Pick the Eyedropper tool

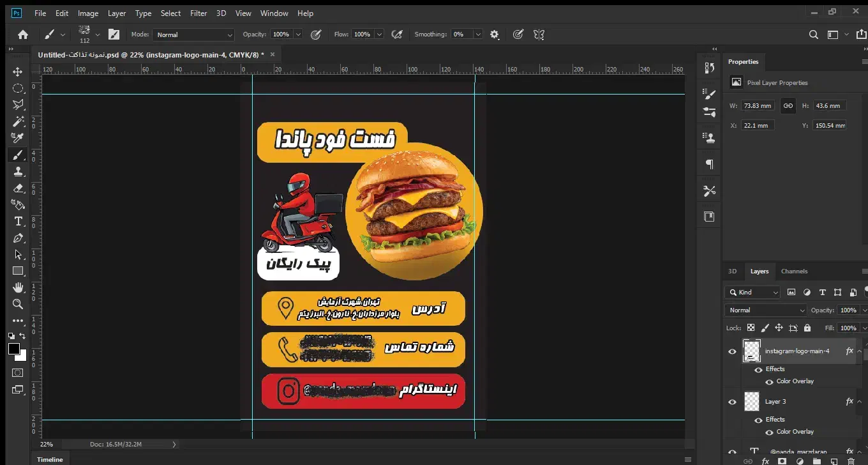pos(18,138)
